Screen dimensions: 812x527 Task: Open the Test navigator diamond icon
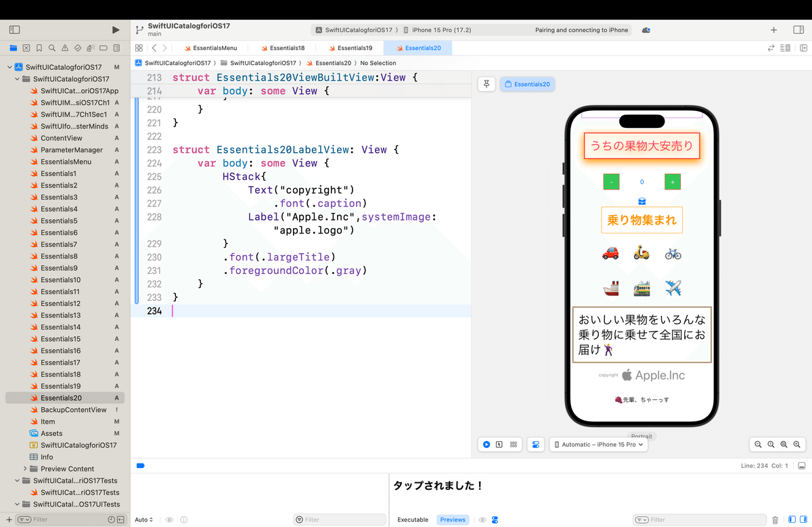click(x=78, y=48)
